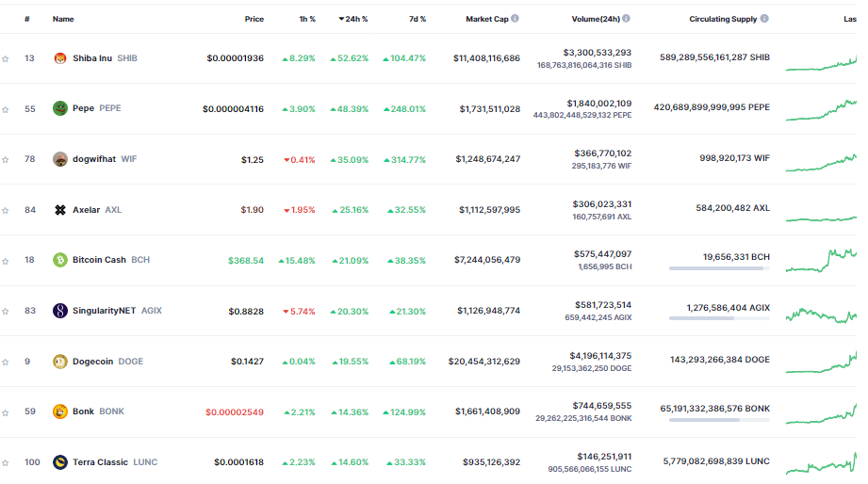868x484 pixels.
Task: Click the Bitcoin Cash green logo
Action: coord(59,260)
